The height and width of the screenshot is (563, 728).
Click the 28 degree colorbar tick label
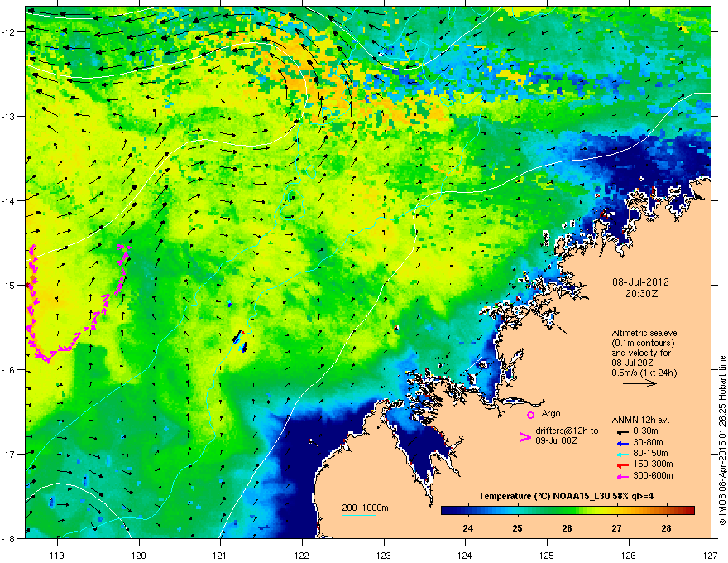(666, 528)
